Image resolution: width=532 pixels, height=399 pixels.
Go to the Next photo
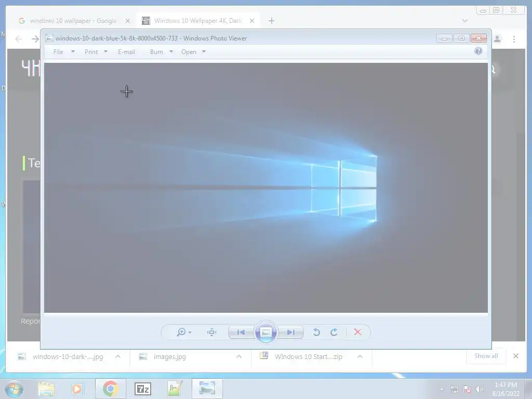pos(290,332)
